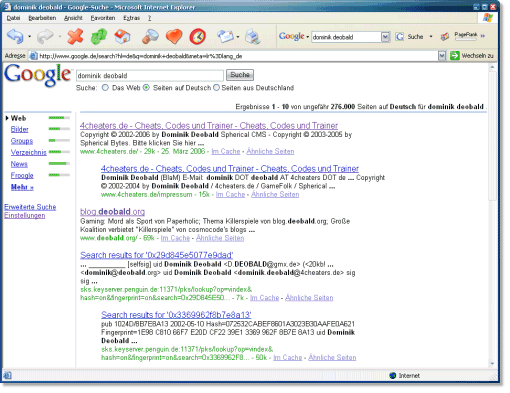This screenshot has width=510, height=393.
Task: Open the Suche toolbar button dropdown
Action: click(x=431, y=36)
